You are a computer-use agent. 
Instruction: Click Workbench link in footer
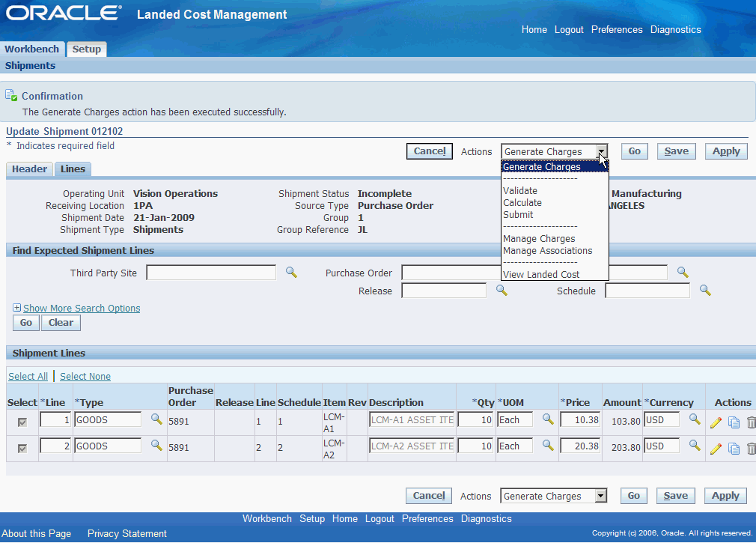(267, 518)
